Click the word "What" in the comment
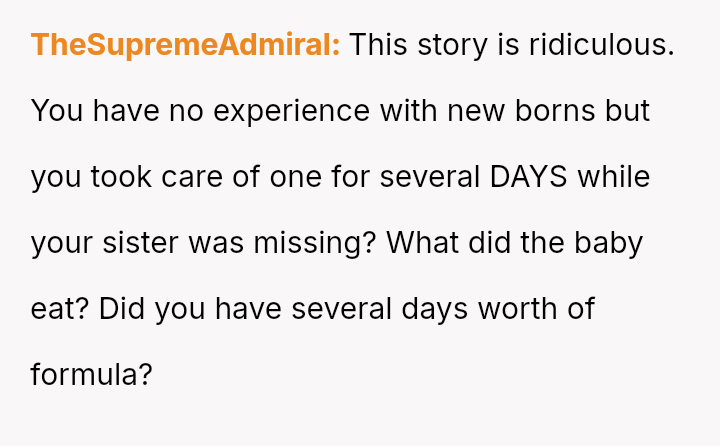720x446 pixels. (424, 243)
